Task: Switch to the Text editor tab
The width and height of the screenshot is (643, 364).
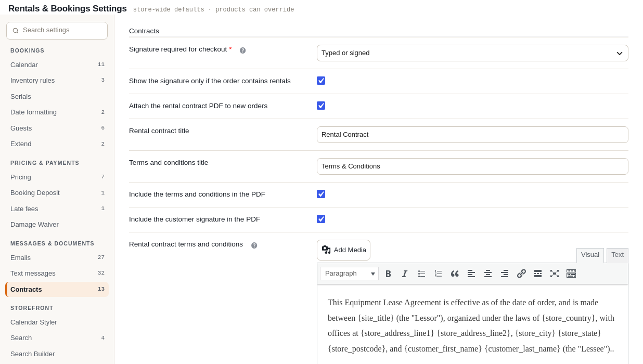Action: click(x=618, y=255)
